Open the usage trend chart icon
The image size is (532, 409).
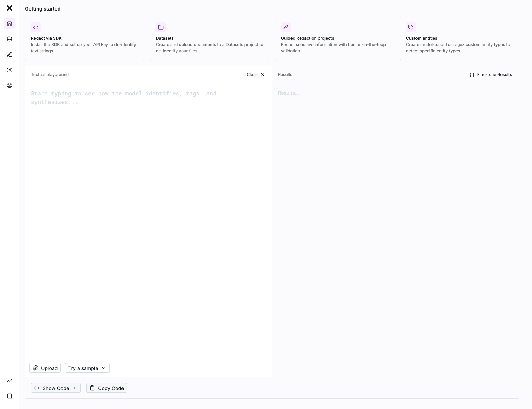pyautogui.click(x=9, y=381)
